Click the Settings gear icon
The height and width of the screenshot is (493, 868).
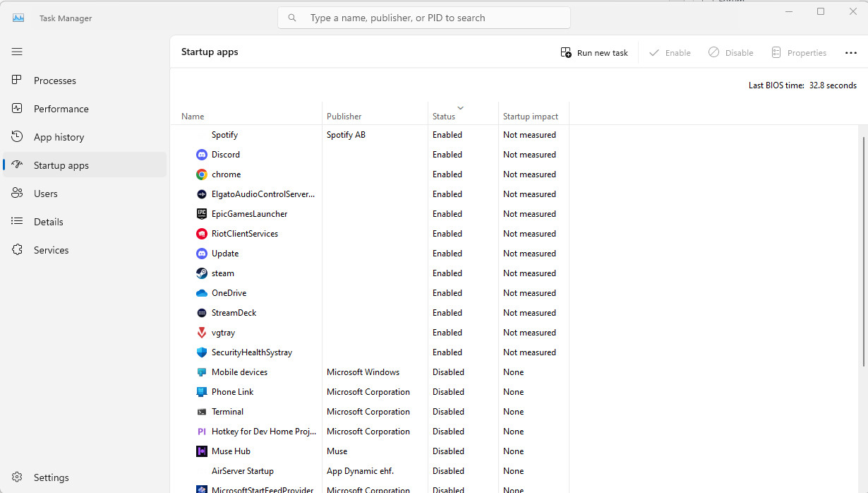(x=18, y=477)
